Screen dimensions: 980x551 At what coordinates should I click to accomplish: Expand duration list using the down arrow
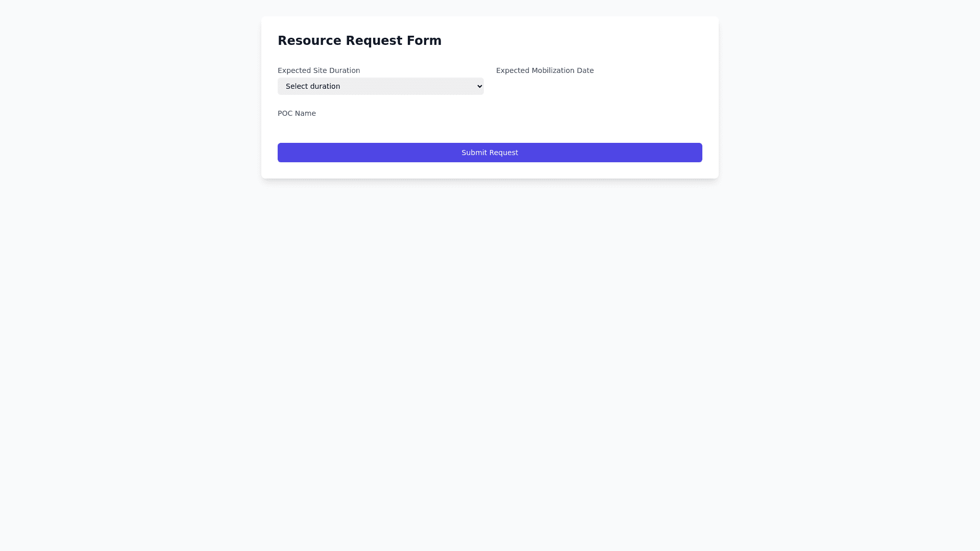[479, 86]
